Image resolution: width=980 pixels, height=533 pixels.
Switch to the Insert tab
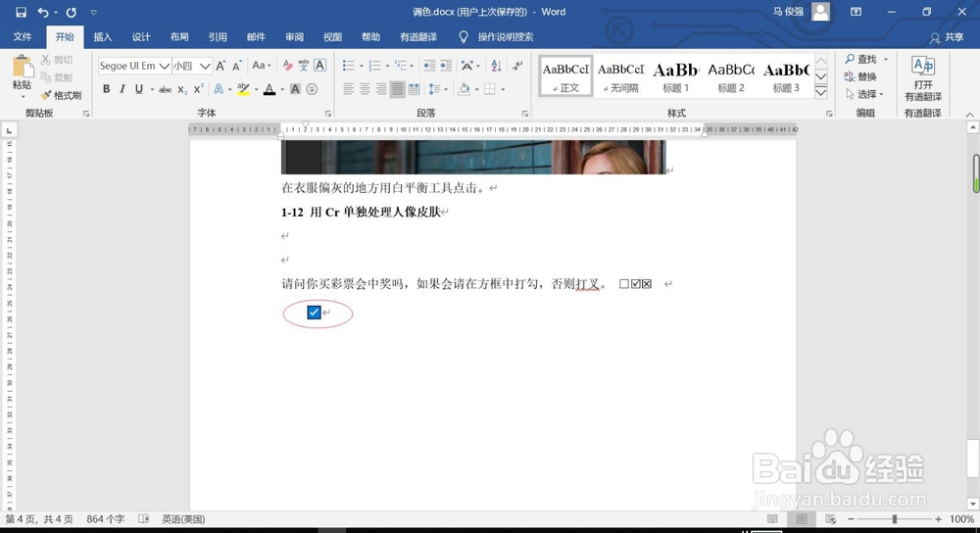[103, 37]
